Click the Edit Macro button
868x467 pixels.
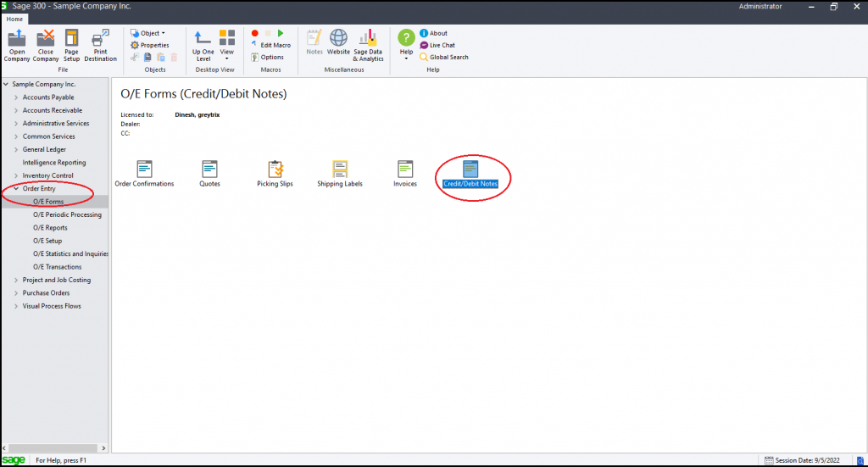click(270, 46)
